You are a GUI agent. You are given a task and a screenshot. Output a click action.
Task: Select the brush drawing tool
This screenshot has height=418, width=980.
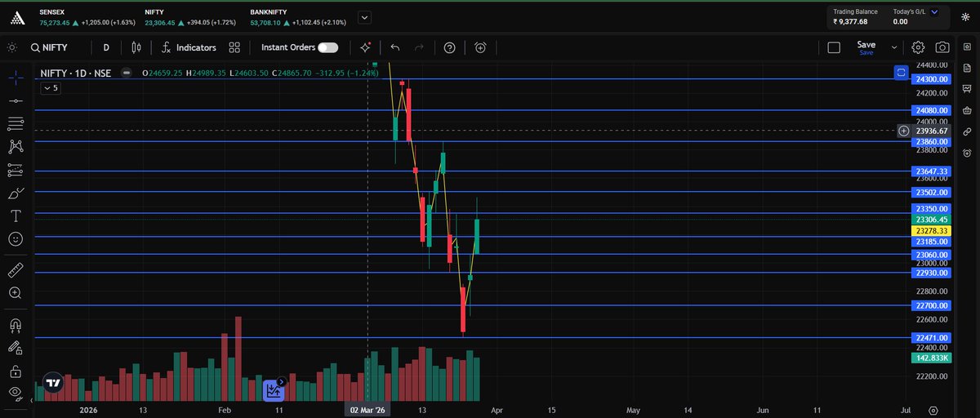coord(15,193)
